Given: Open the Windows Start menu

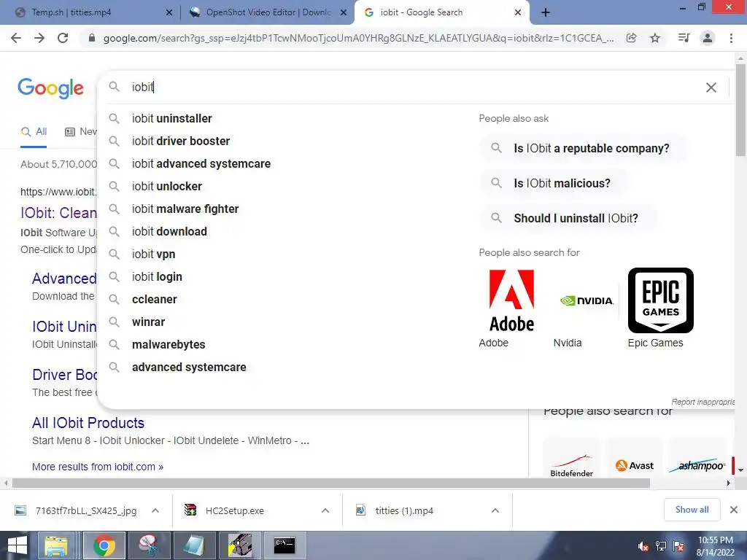Looking at the screenshot, I should click(18, 545).
